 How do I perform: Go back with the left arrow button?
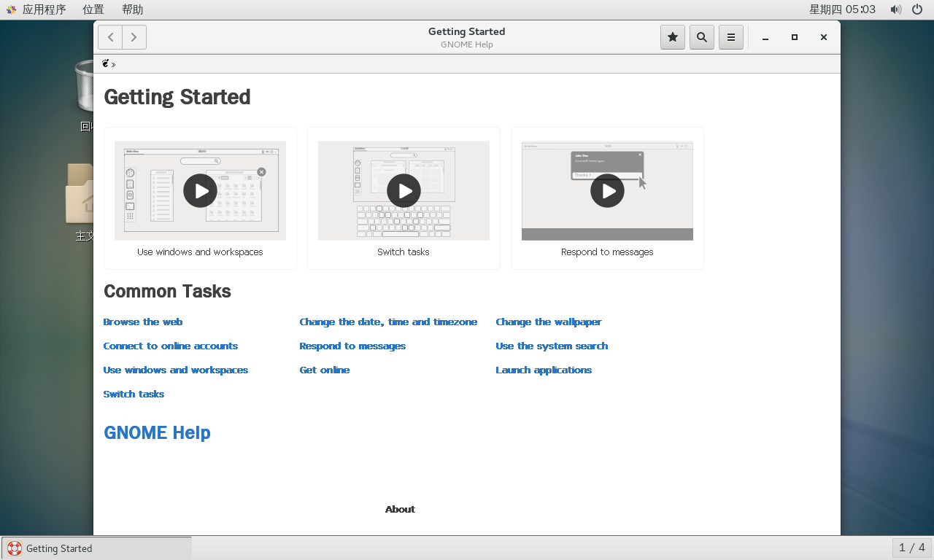(x=110, y=37)
